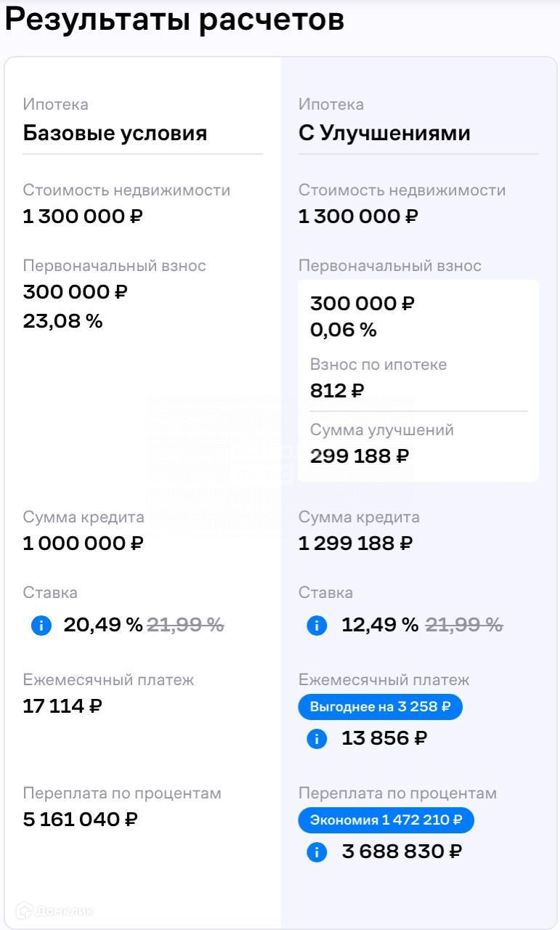This screenshot has height=930, width=560.
Task: Show info for 3 688 830 ₽ overpayment
Action: tap(317, 852)
